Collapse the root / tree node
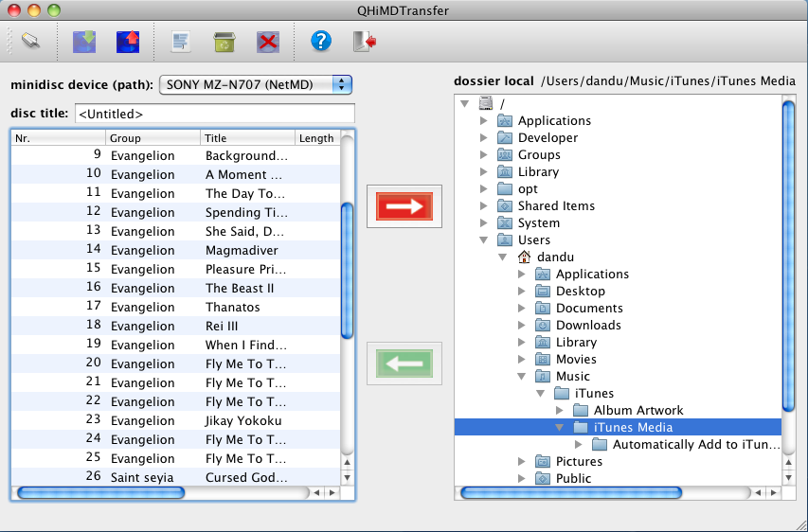The width and height of the screenshot is (808, 532). tap(465, 103)
